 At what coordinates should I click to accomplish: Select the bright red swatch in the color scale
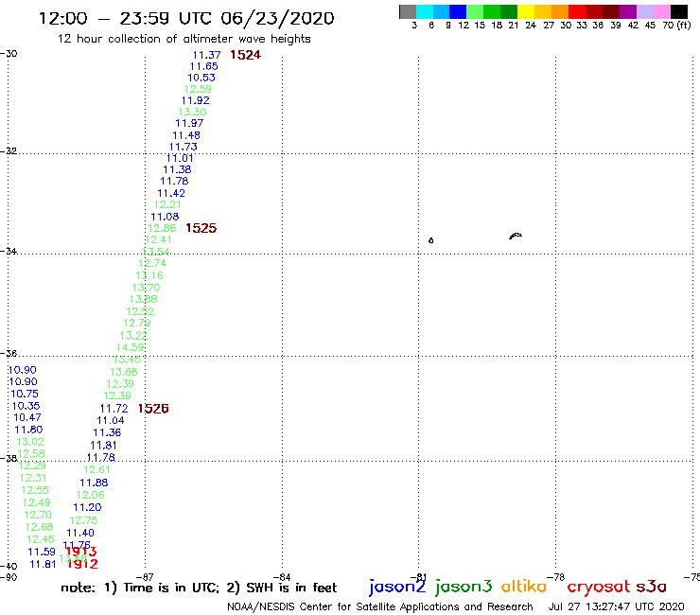(x=577, y=11)
